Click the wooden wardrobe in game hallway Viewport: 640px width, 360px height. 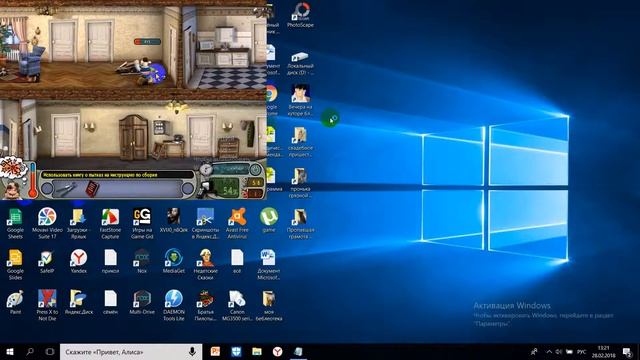tap(133, 138)
